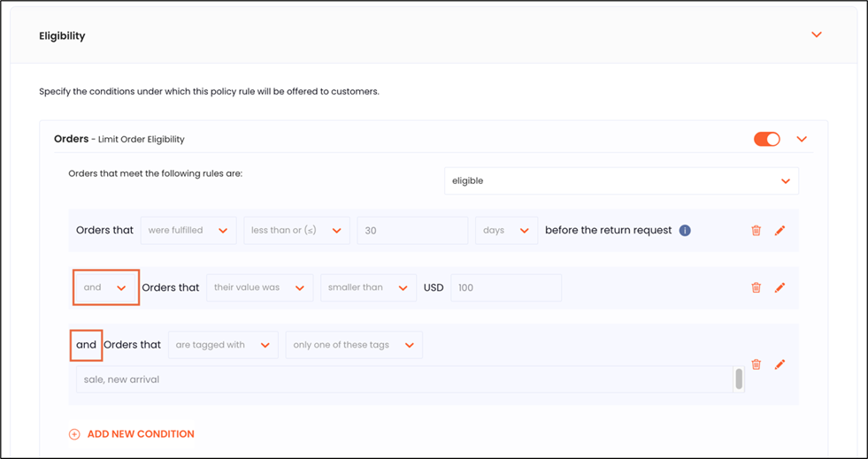Screen dimensions: 868x459
Task: Change the 'days' unit dropdown
Action: coord(505,231)
